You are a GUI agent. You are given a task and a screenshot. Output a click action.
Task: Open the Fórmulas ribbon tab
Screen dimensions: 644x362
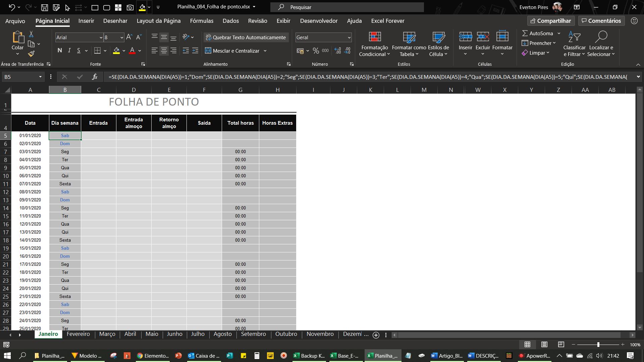tap(202, 21)
